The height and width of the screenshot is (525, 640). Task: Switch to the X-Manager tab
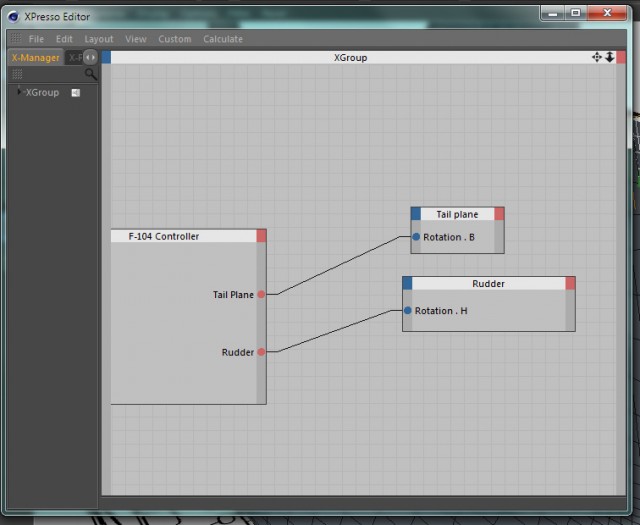click(x=36, y=58)
